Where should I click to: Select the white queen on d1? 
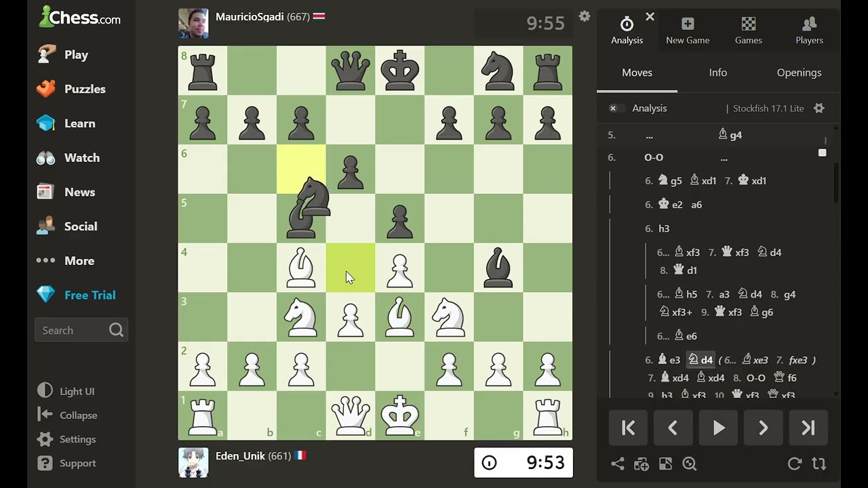coord(351,415)
